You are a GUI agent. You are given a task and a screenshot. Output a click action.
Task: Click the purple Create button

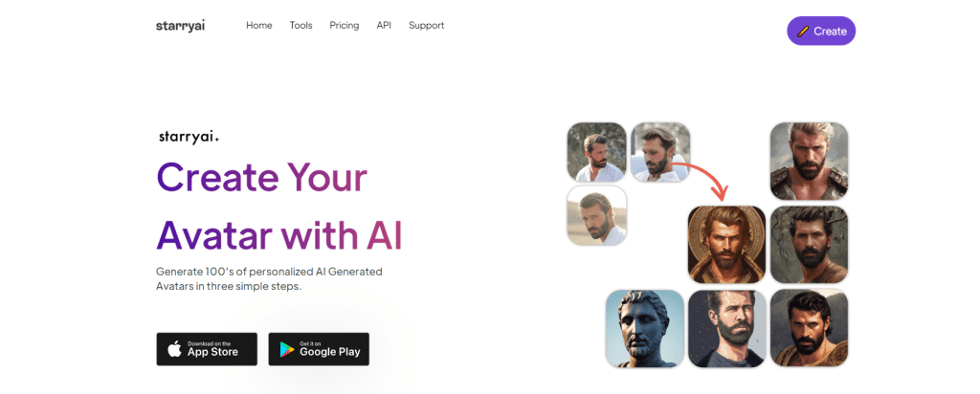tap(820, 31)
